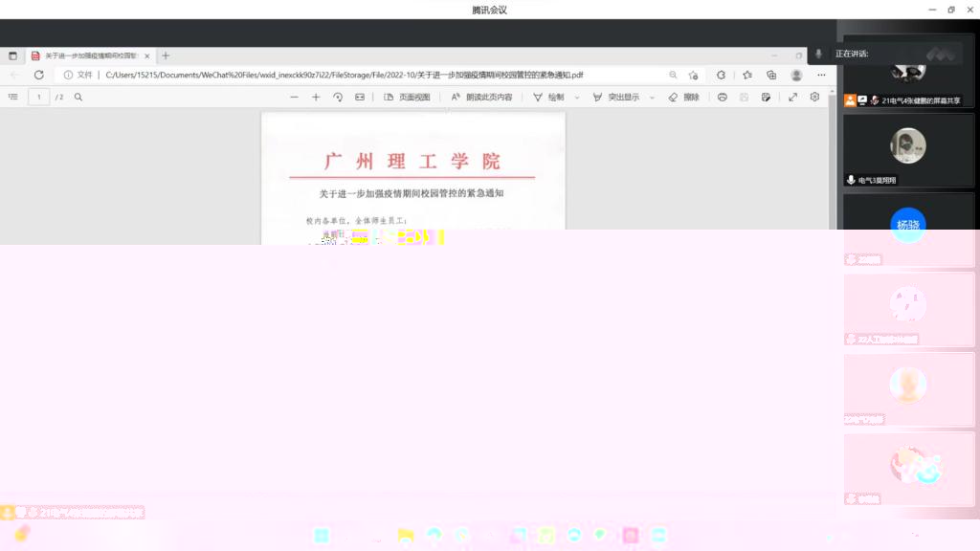Activate the 绘制 draw tool
The image size is (980, 551).
point(548,97)
